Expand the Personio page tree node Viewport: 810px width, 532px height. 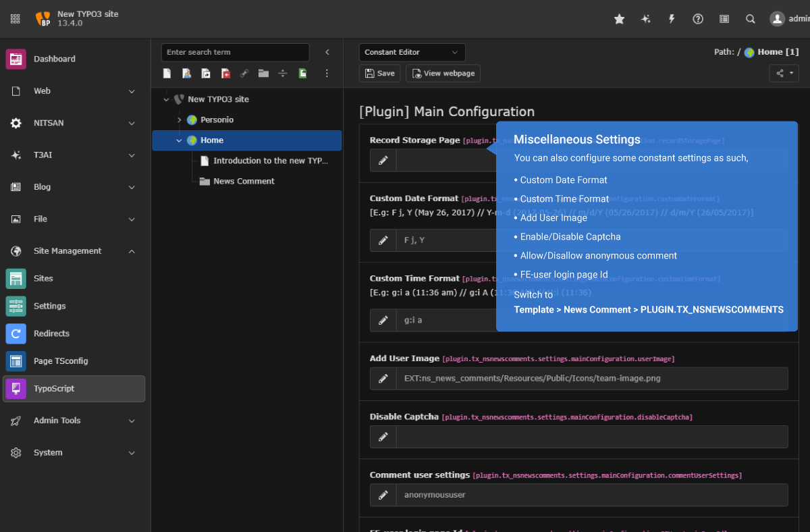pos(180,119)
